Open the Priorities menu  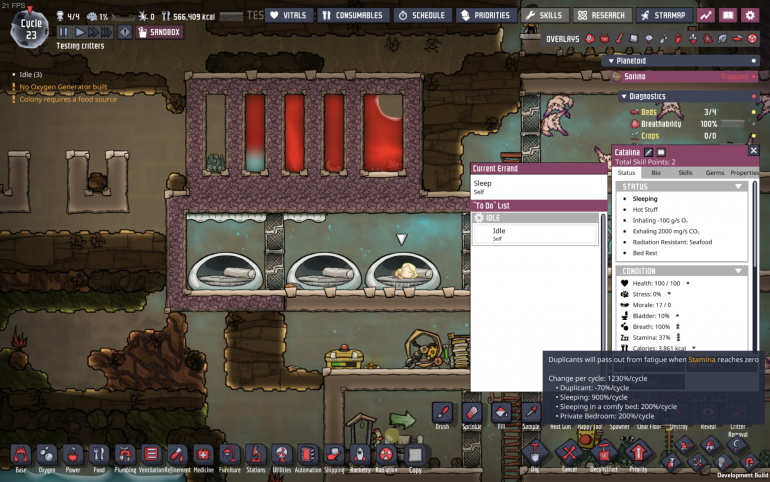coord(486,15)
